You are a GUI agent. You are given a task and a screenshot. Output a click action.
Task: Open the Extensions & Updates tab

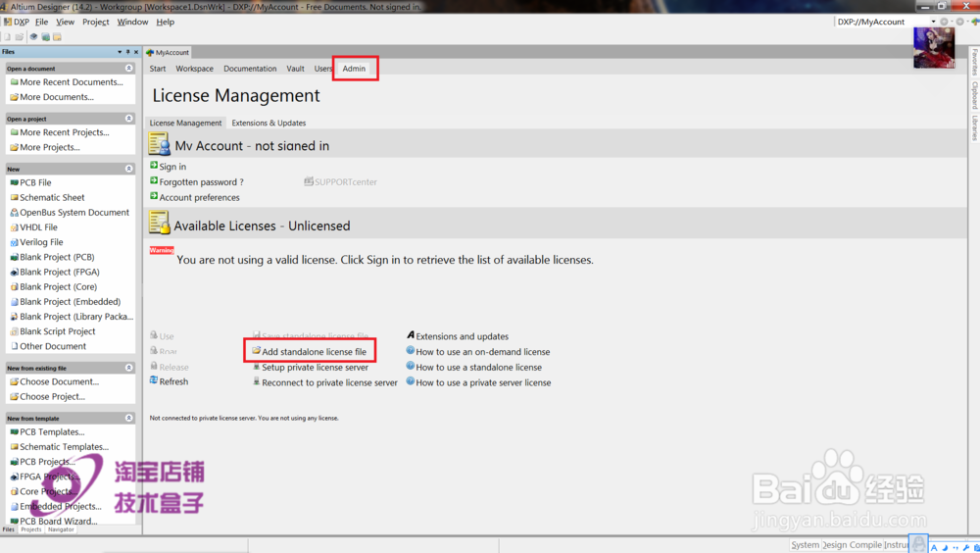269,124
